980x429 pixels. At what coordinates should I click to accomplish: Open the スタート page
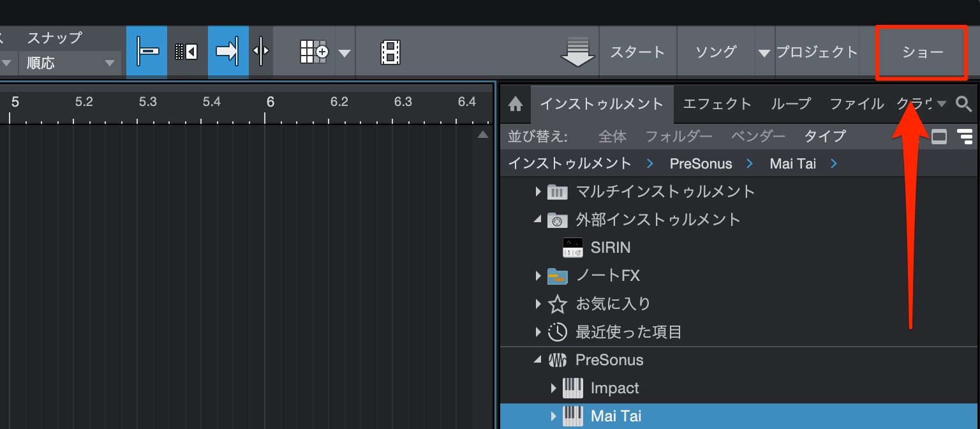tap(637, 52)
